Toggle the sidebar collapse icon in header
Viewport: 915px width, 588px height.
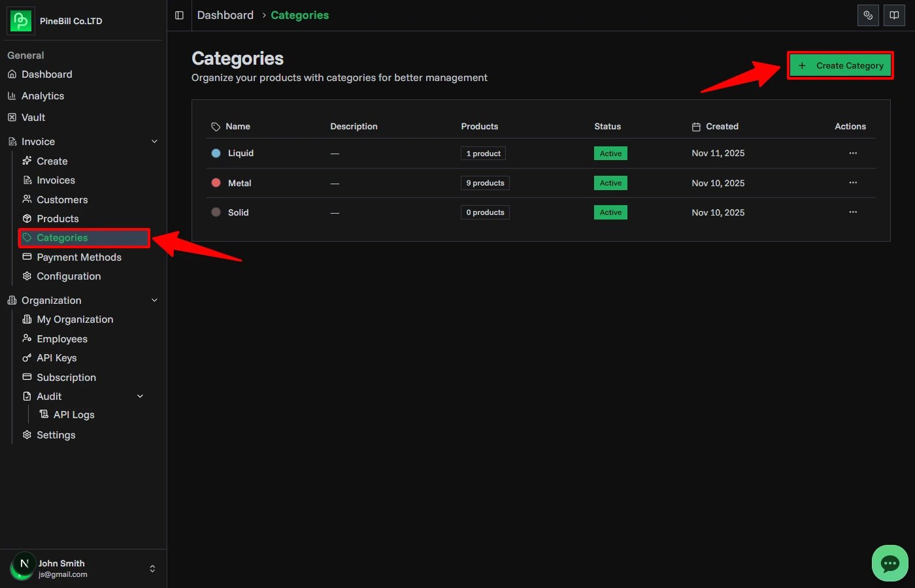coord(179,15)
